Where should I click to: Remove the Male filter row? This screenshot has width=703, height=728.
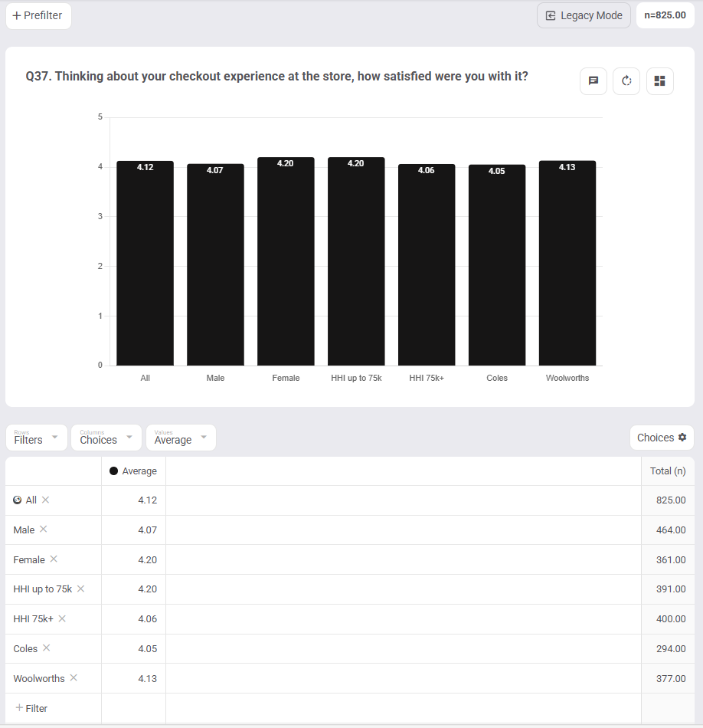pos(43,529)
